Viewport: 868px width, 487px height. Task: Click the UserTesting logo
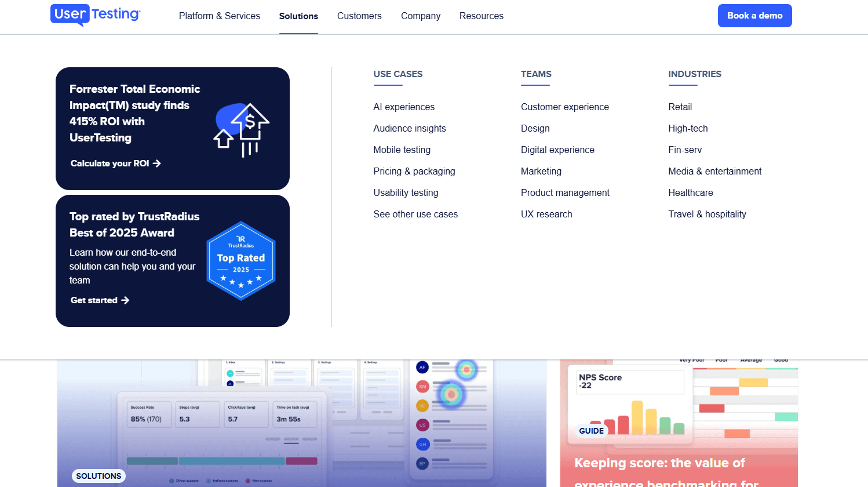click(x=96, y=15)
